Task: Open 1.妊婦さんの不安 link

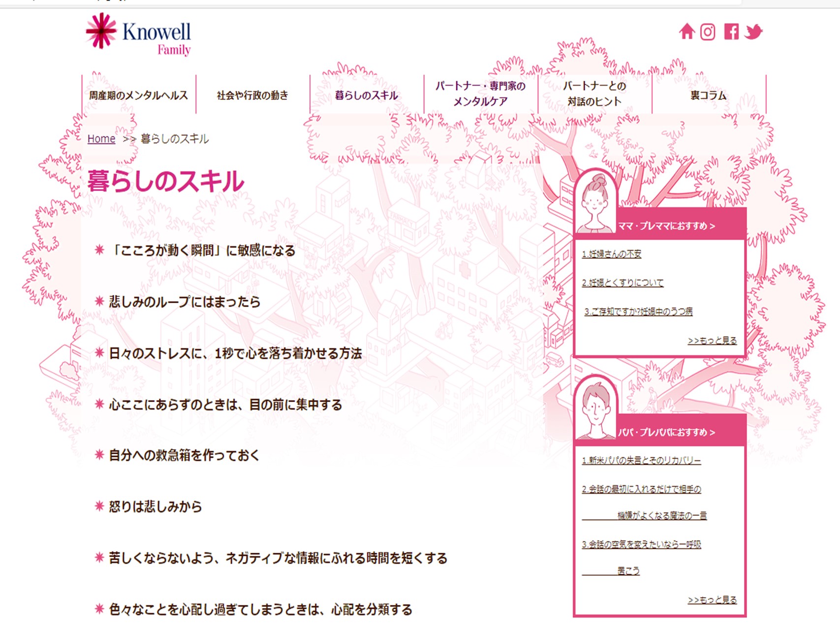Action: point(611,254)
